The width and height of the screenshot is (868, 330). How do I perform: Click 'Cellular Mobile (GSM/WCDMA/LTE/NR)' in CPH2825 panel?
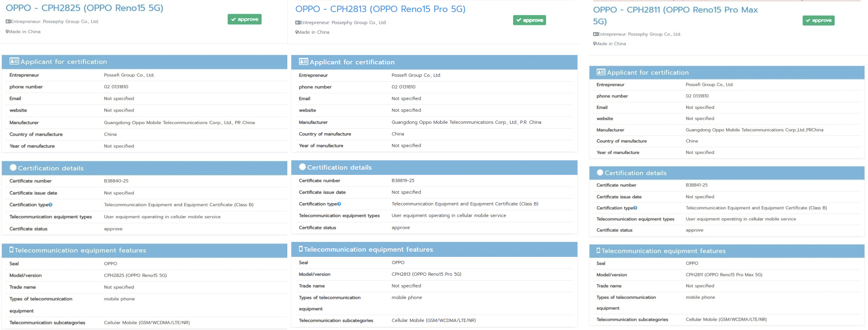coord(147,323)
